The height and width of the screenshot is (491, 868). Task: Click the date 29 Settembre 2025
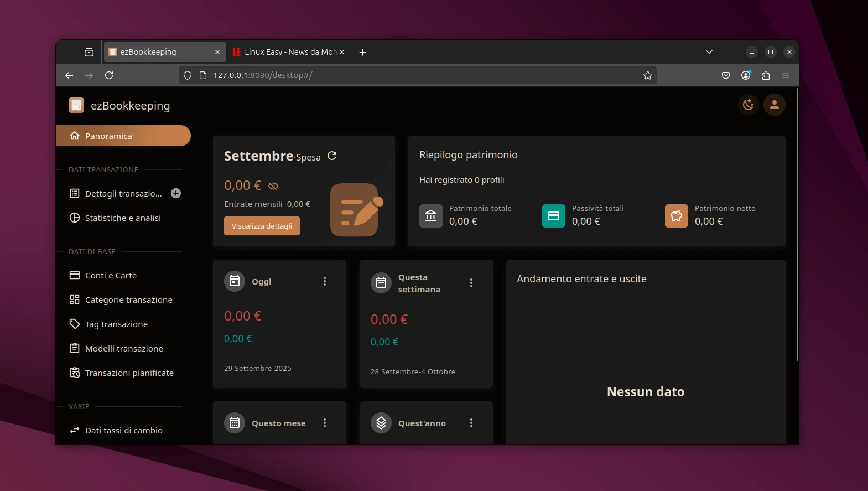click(x=258, y=368)
